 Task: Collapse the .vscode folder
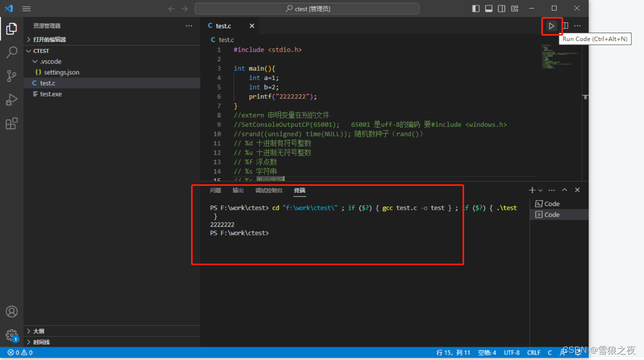(x=112, y=61)
